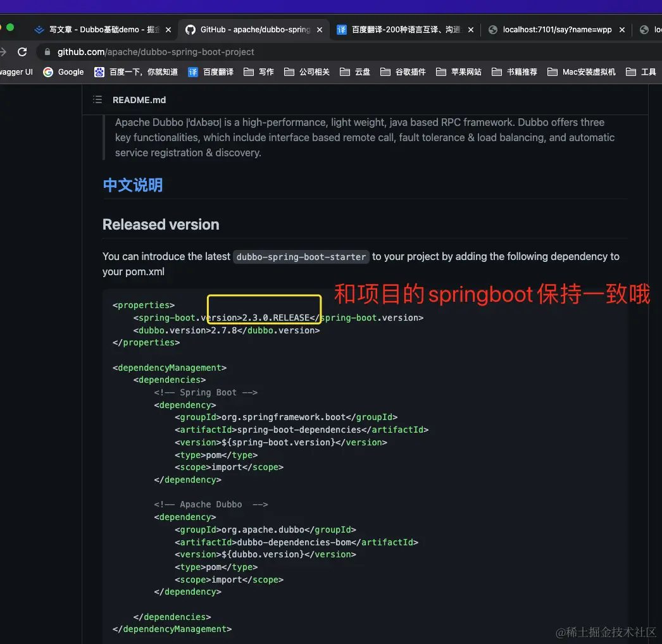The image size is (662, 644).
Task: Close the Dubbo基础demo tab
Action: (x=168, y=30)
